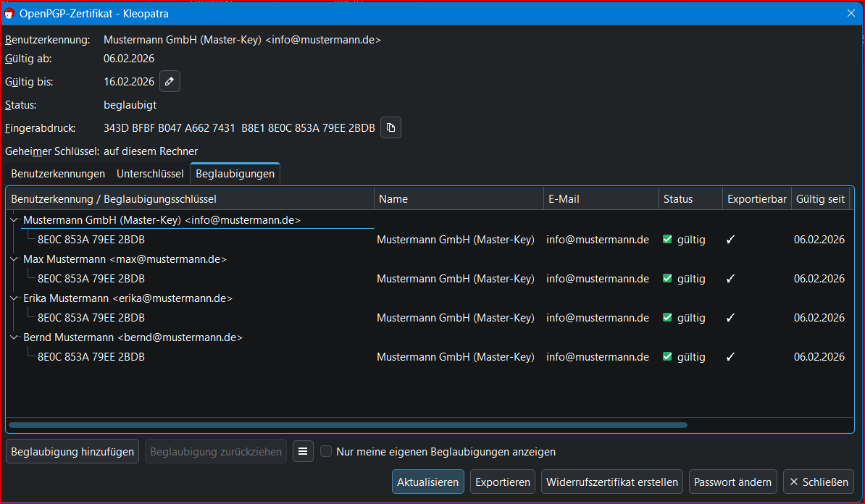Click green valid icon in Erika Mustermann certification row
Screen dimensions: 865x504
click(667, 318)
